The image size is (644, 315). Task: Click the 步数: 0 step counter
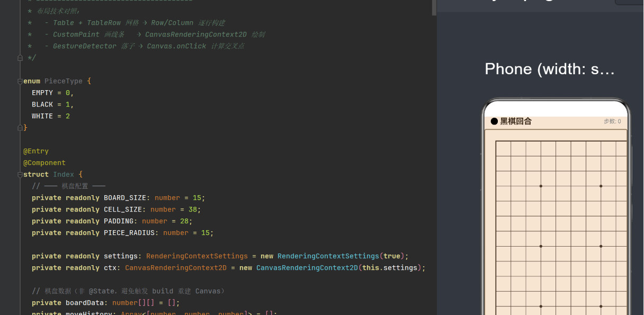point(612,121)
